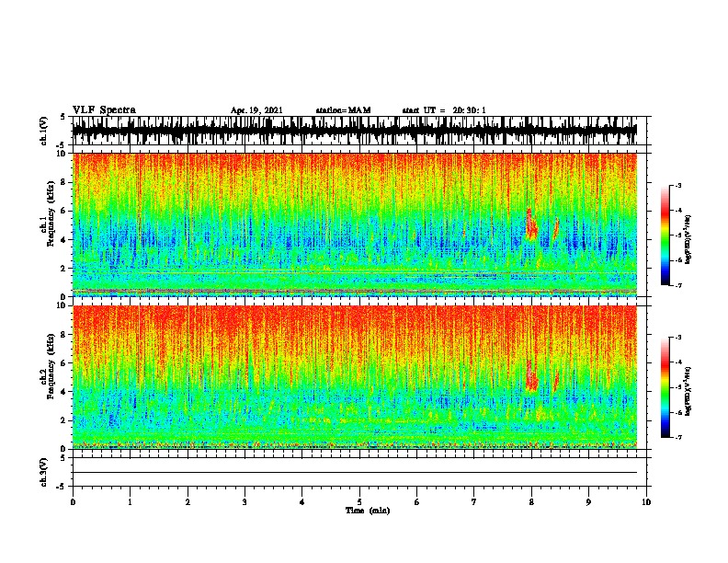
Task: Click the ch.1 spectrogram color scale bar
Action: 665,236
